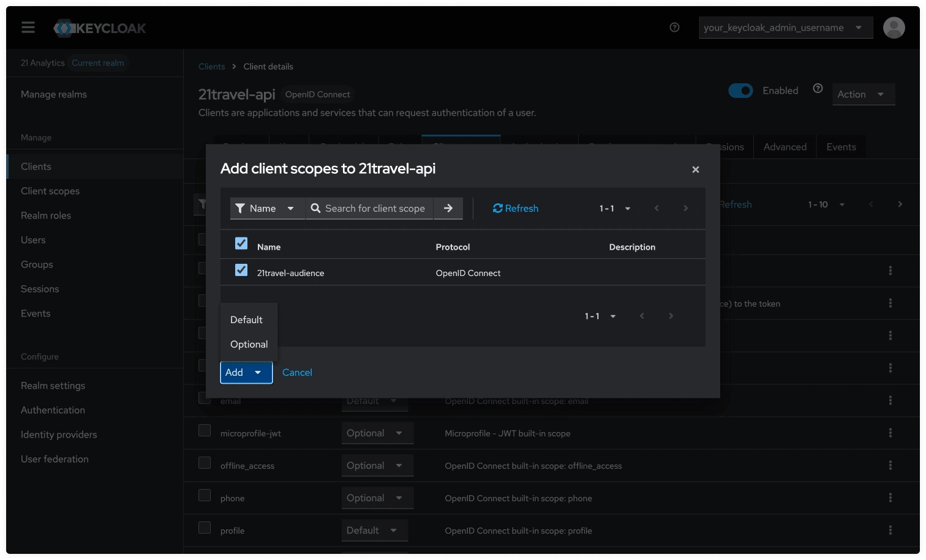The image size is (926, 560).
Task: Switch to the Advanced tab
Action: [x=785, y=146]
